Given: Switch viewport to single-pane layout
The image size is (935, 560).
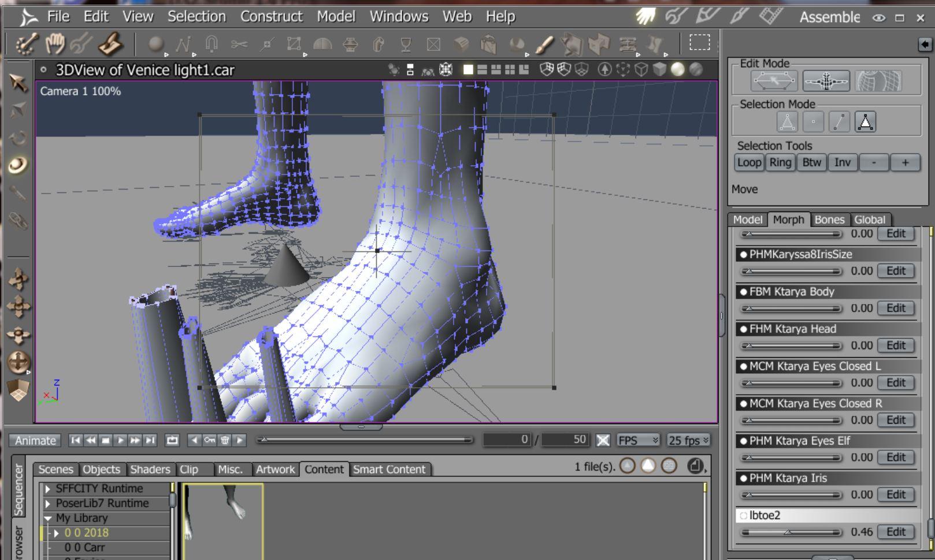Looking at the screenshot, I should point(468,70).
